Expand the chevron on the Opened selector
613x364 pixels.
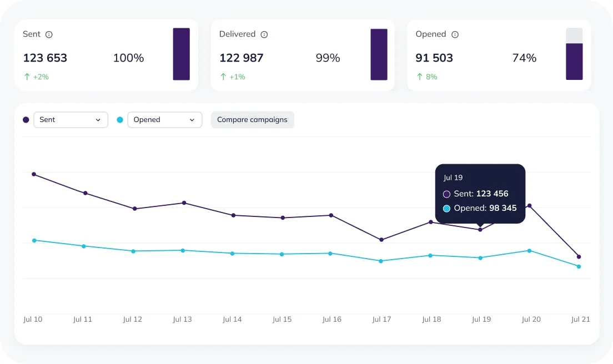coord(193,119)
